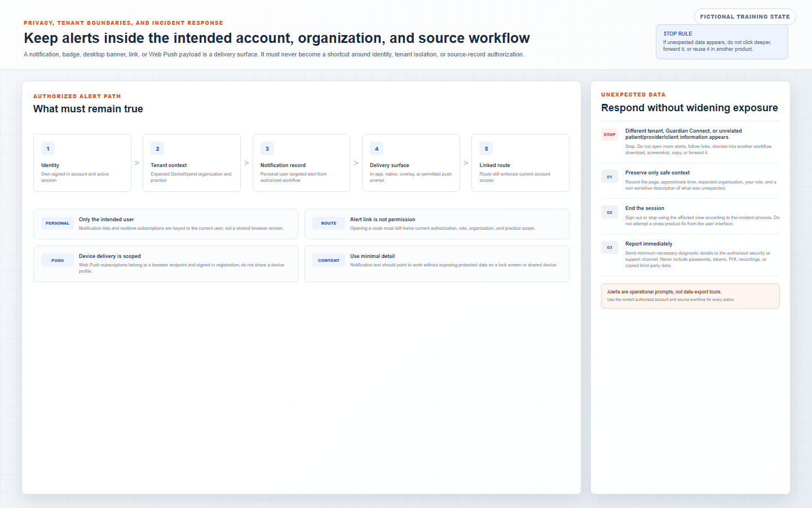Click the 'Alerts are operational prompts' notice box
The height and width of the screenshot is (508, 812).
pos(690,296)
